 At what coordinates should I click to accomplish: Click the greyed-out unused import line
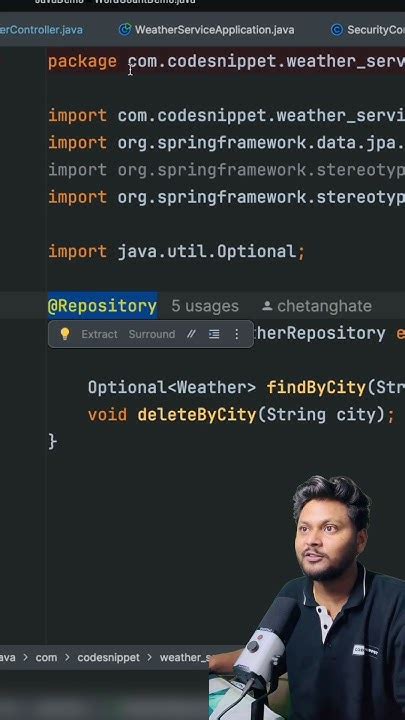[x=226, y=170]
